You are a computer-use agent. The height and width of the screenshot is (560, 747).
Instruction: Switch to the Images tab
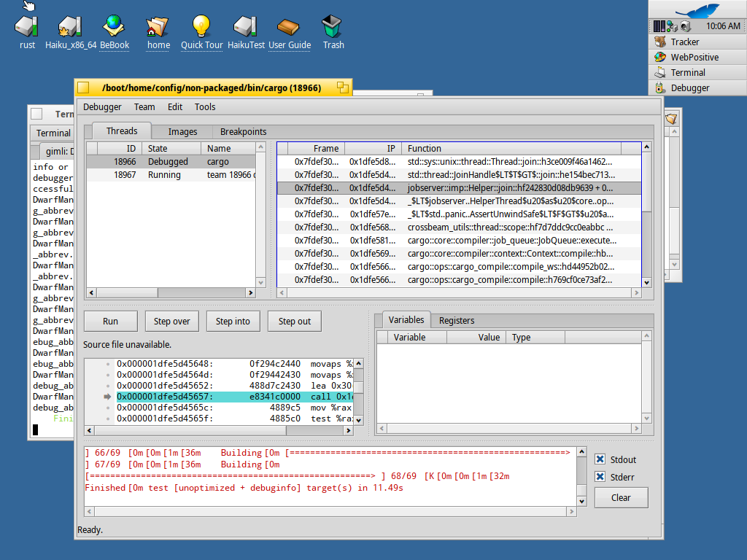click(x=182, y=131)
